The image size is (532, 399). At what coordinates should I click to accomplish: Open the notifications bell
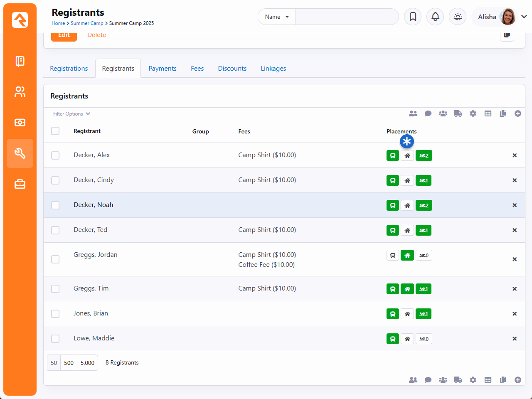click(435, 17)
